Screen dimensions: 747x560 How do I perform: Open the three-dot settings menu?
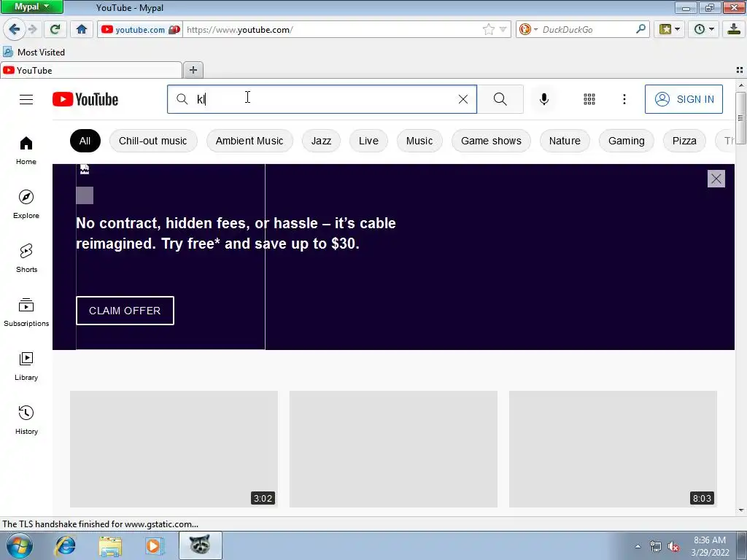click(x=624, y=99)
